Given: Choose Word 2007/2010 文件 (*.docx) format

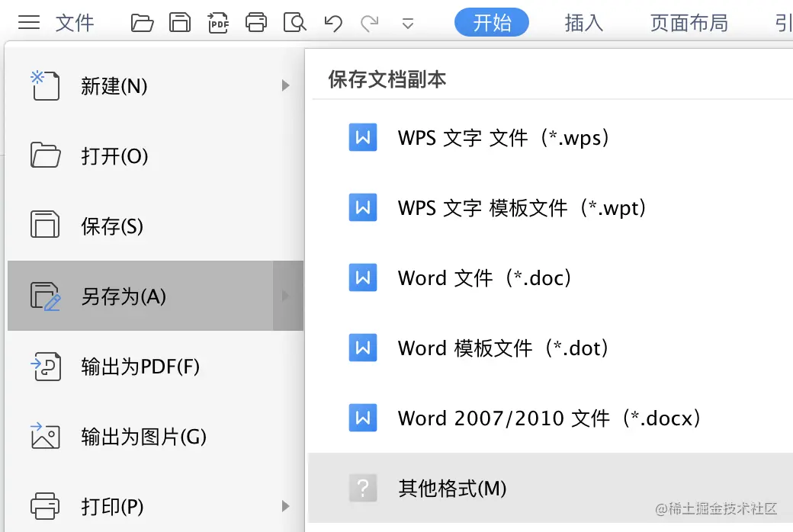Looking at the screenshot, I should coord(551,418).
